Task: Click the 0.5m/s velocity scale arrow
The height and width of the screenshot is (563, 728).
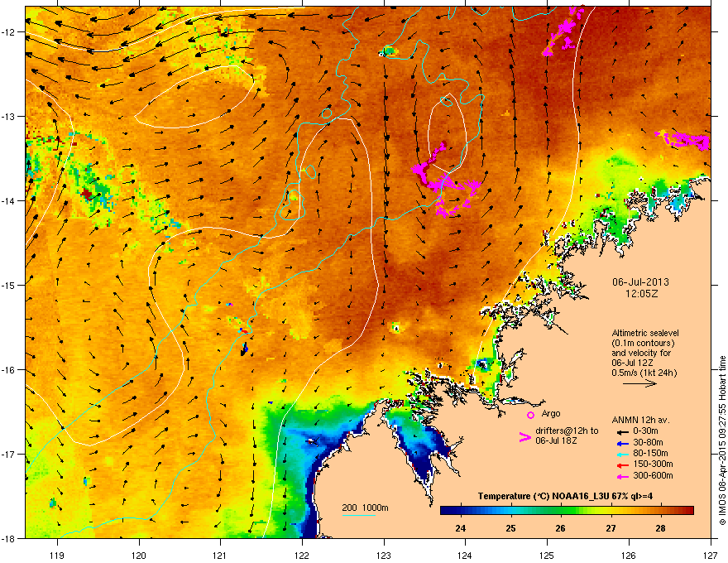Action: (639, 383)
